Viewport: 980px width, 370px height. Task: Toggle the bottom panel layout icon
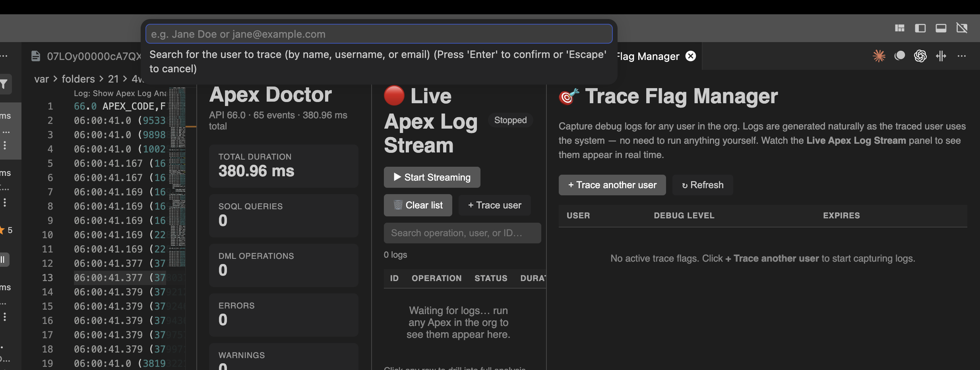tap(941, 28)
